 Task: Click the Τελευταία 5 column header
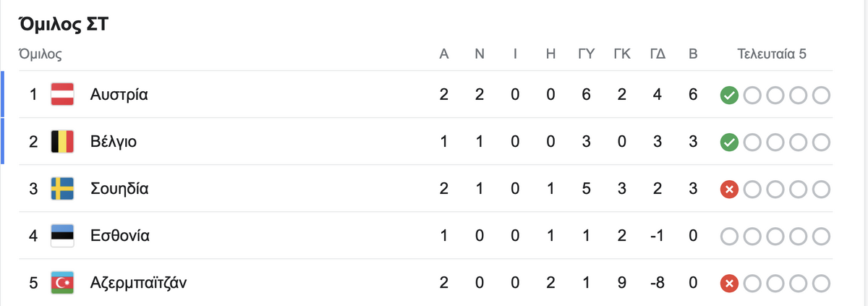click(x=772, y=54)
